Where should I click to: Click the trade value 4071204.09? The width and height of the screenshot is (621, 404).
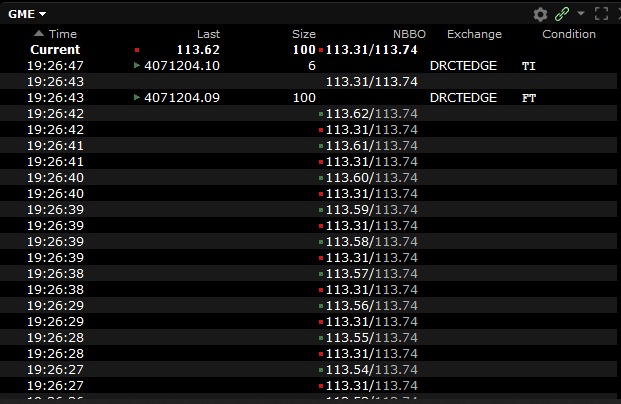(182, 98)
